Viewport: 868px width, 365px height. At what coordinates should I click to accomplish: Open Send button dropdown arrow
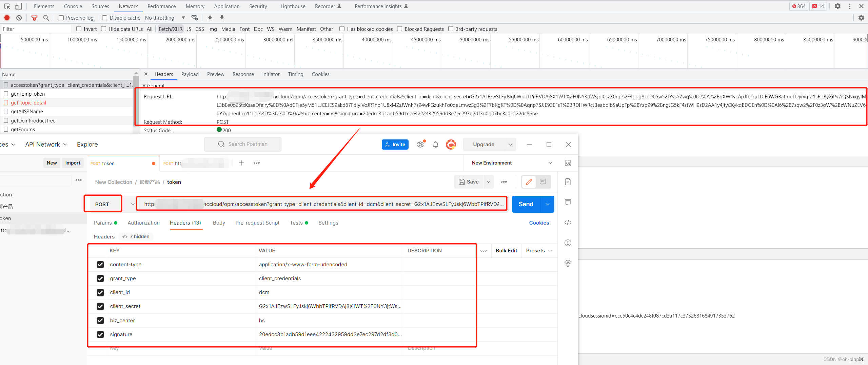(x=547, y=204)
